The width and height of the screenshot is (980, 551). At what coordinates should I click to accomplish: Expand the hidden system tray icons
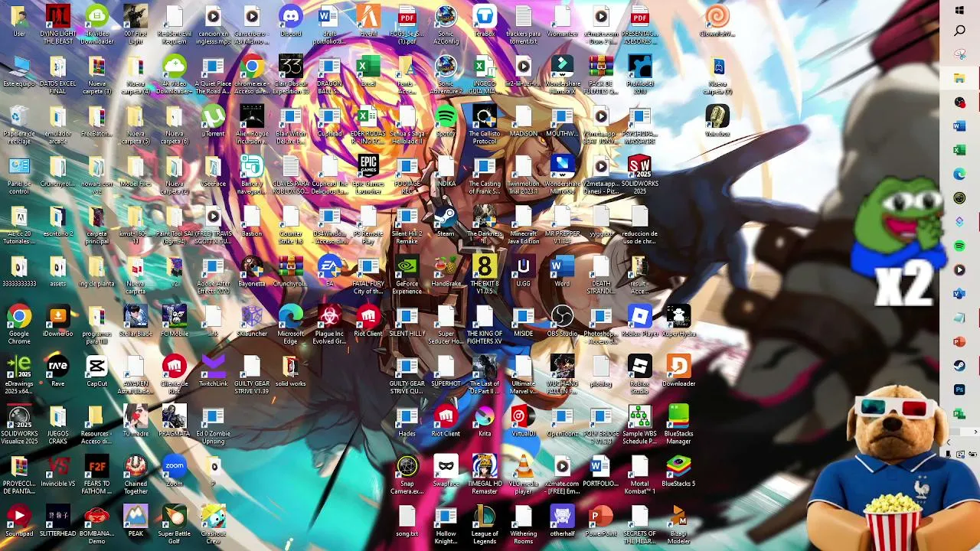(948, 442)
